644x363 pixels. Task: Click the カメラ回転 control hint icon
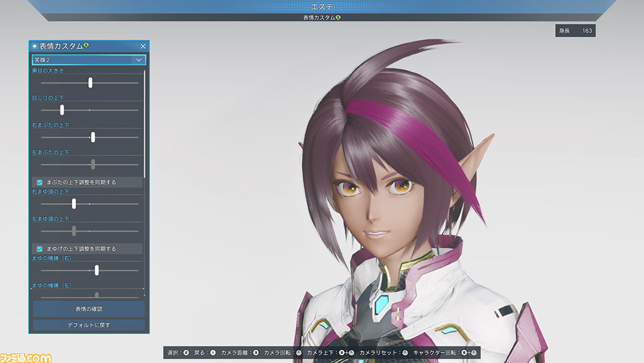point(299,353)
